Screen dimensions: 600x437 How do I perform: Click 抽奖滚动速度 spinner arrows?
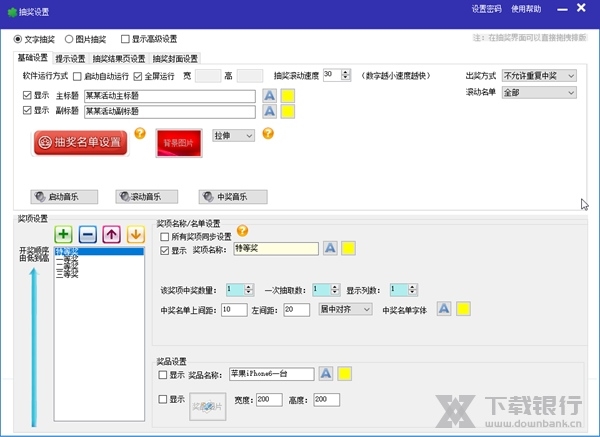346,75
